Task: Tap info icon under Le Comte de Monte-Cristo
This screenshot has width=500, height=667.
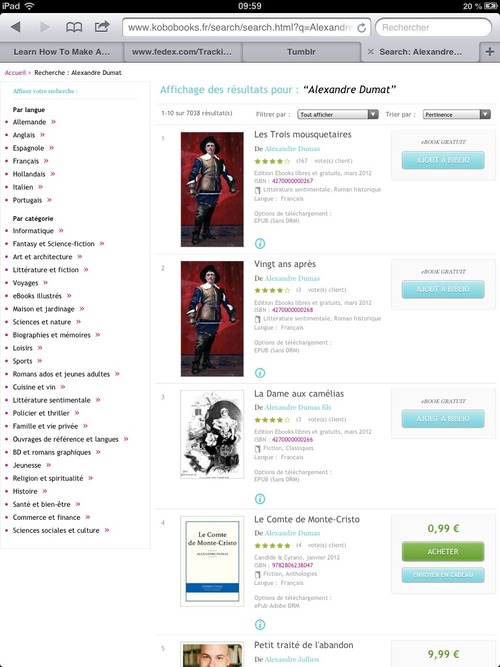Action: 260,624
